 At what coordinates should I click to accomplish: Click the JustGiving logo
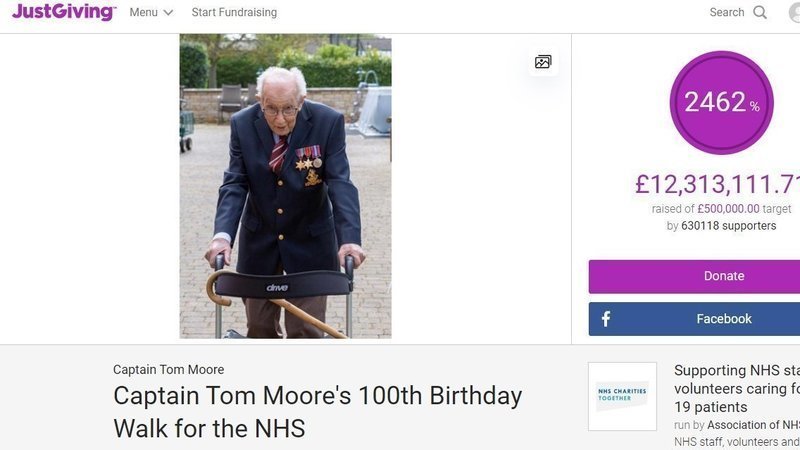coord(64,13)
